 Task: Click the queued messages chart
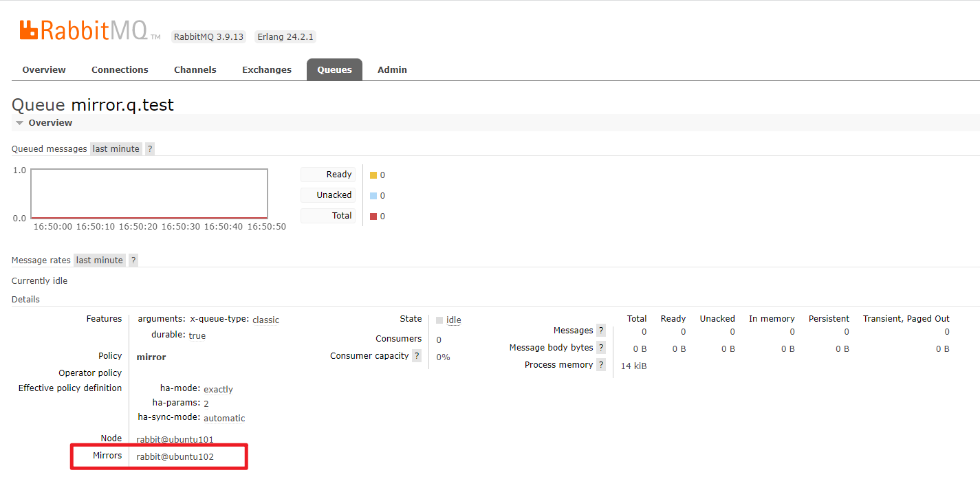point(149,194)
